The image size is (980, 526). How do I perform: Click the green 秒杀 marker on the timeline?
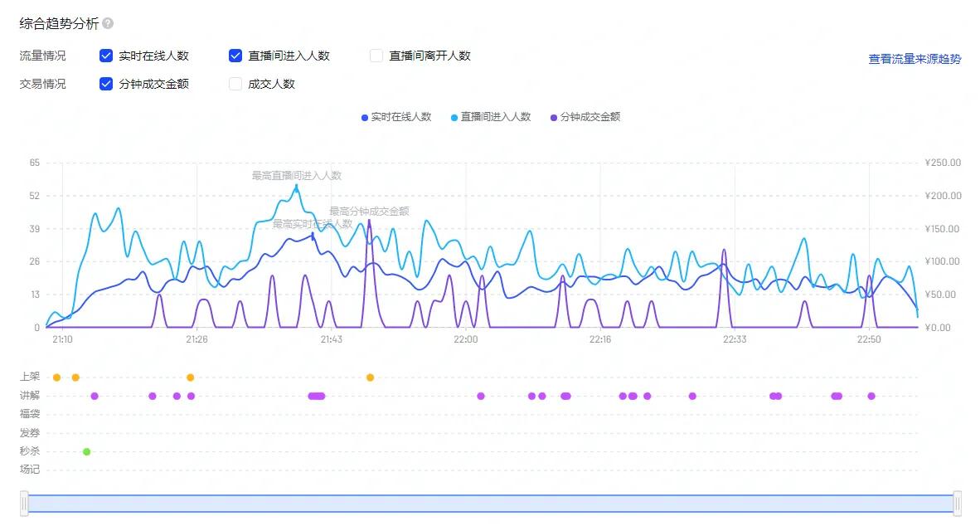point(87,451)
